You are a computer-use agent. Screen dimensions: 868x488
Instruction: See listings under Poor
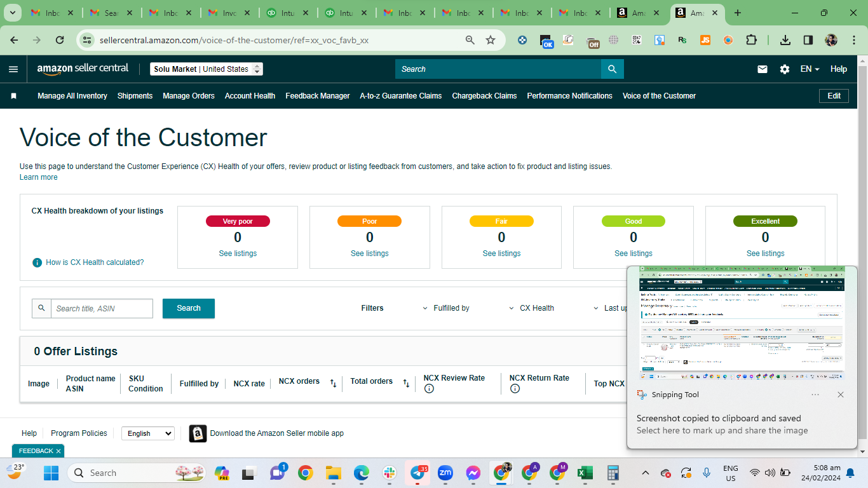[x=370, y=254]
